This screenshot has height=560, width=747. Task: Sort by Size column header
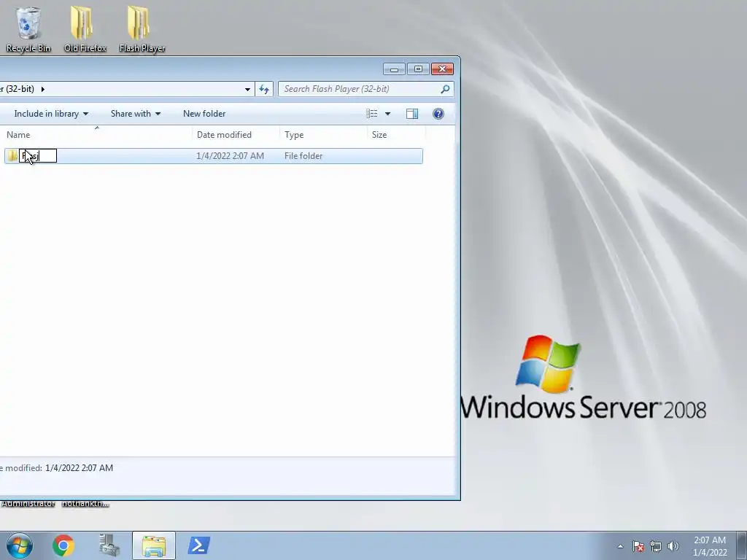pyautogui.click(x=396, y=135)
